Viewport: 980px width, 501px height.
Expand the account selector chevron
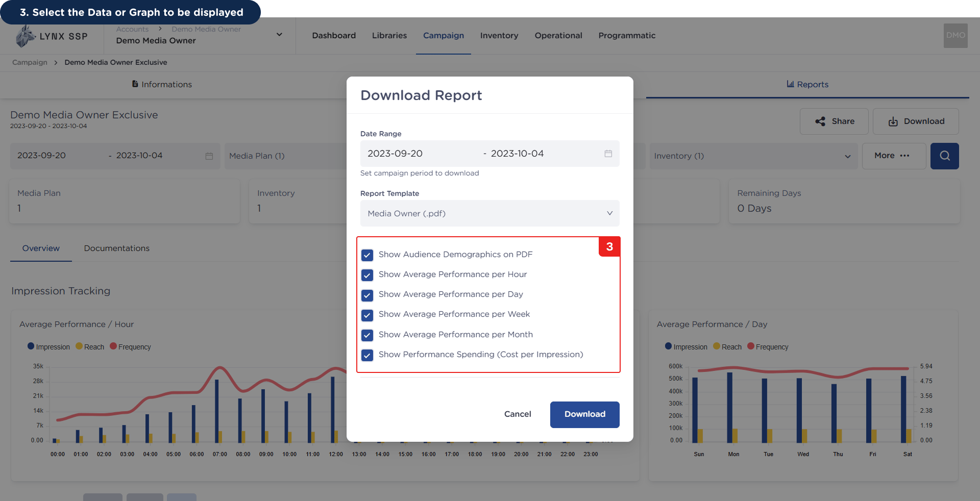[x=279, y=35]
